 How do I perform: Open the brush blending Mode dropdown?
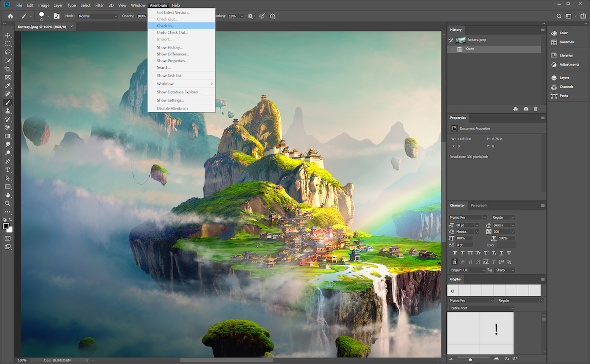(98, 16)
